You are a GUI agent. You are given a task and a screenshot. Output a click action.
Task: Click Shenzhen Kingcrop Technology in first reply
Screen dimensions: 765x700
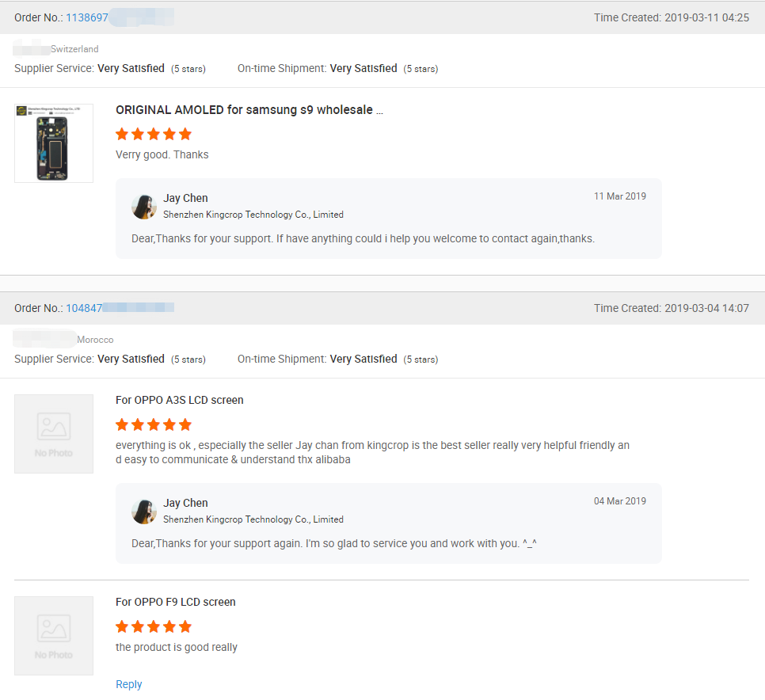click(253, 215)
